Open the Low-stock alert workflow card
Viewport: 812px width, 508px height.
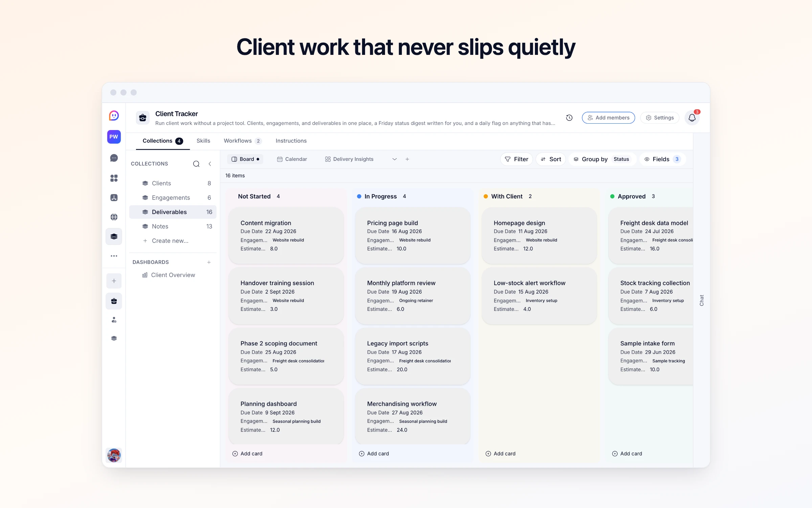pyautogui.click(x=539, y=296)
